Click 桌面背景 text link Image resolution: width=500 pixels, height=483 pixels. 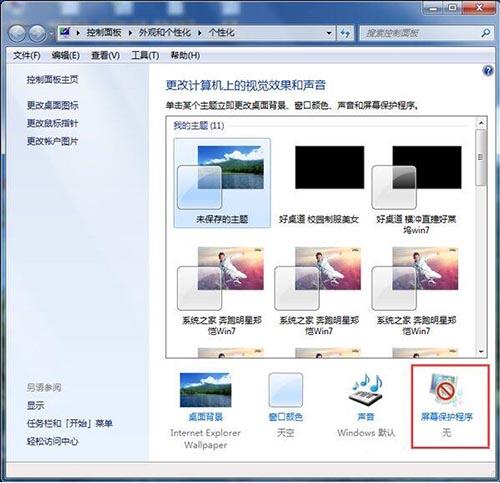205,417
